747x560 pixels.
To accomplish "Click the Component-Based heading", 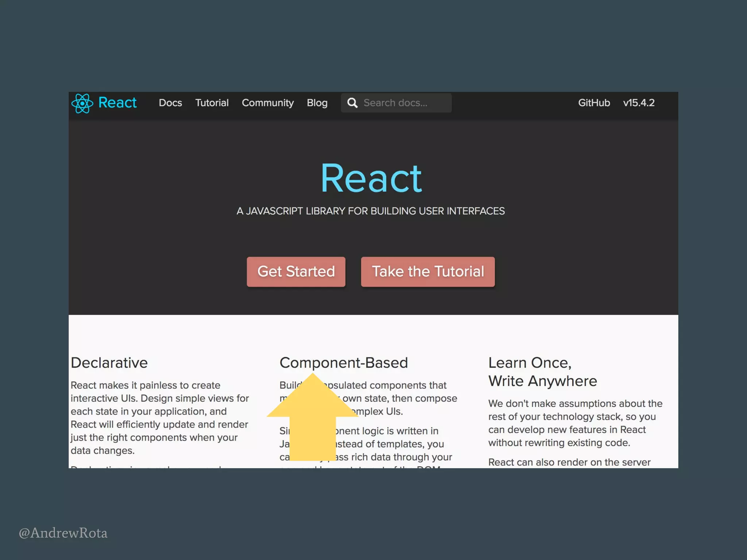I will click(x=344, y=363).
